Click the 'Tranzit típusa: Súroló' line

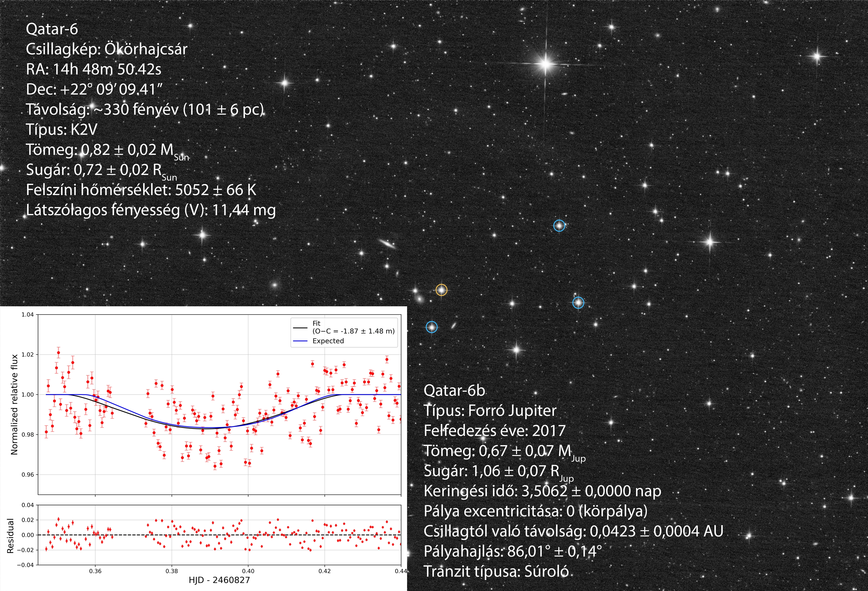pyautogui.click(x=496, y=571)
